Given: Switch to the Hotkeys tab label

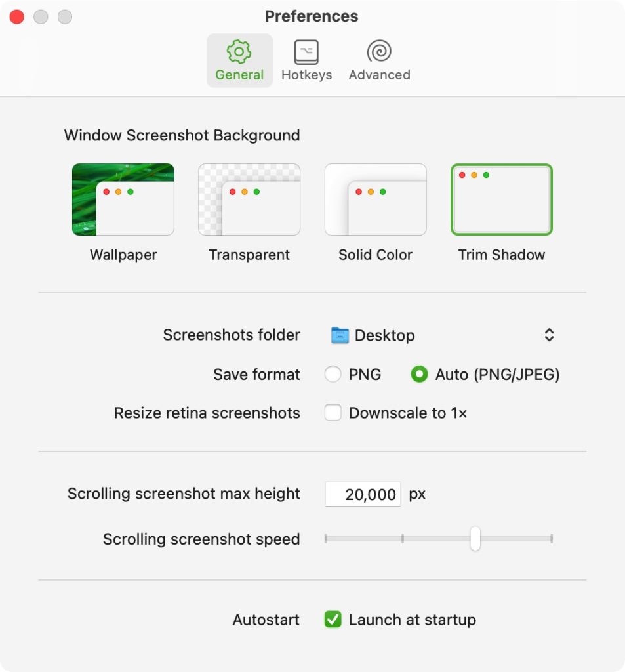Looking at the screenshot, I should click(x=306, y=75).
